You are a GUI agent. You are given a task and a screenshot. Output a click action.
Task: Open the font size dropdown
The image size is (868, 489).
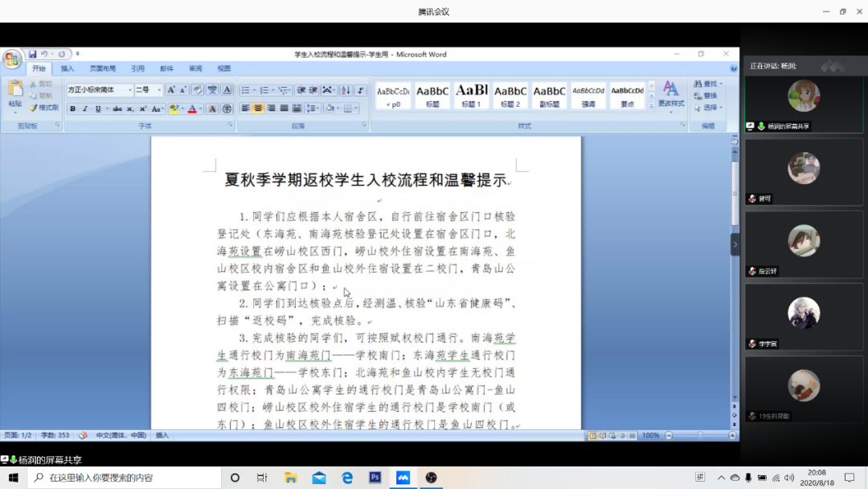(159, 90)
